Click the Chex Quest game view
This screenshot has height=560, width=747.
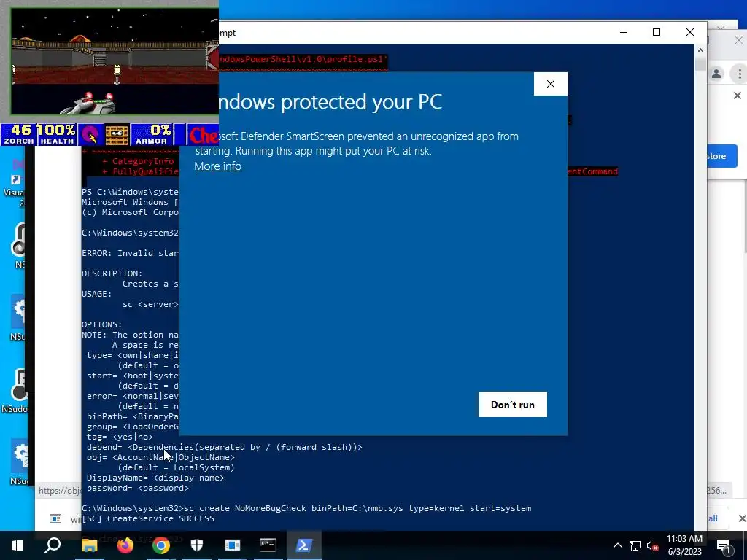click(115, 61)
